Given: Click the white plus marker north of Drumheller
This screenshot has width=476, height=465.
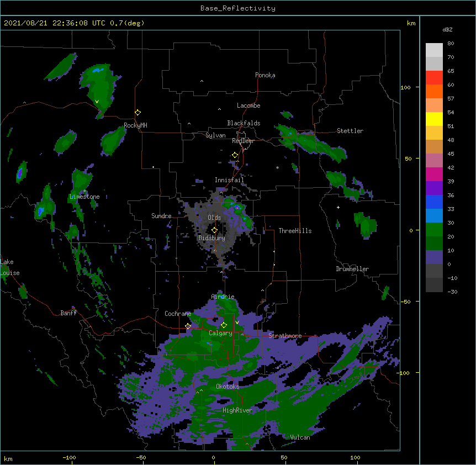Looking at the screenshot, I should tap(338, 207).
